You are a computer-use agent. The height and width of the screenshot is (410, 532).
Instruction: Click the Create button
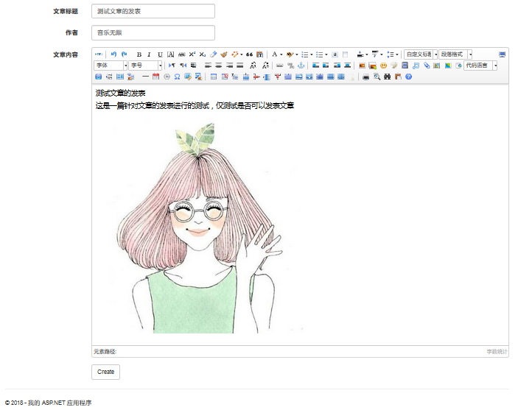[x=105, y=372]
